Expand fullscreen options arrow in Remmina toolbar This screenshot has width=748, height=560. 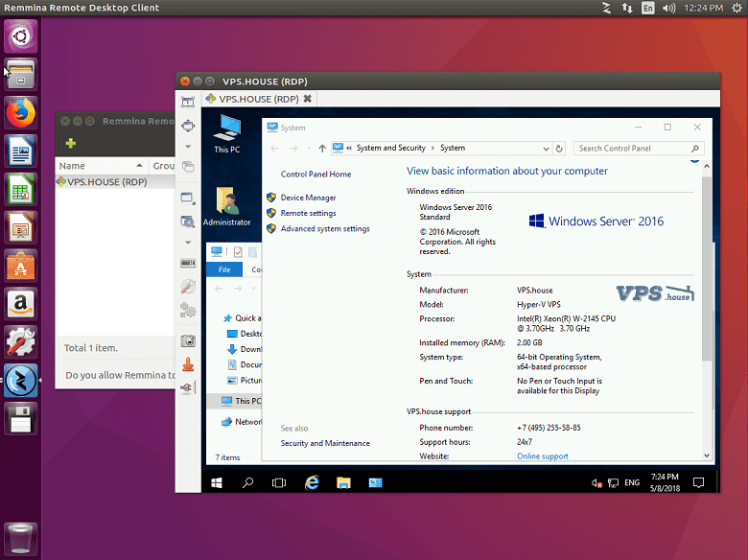pos(188,147)
